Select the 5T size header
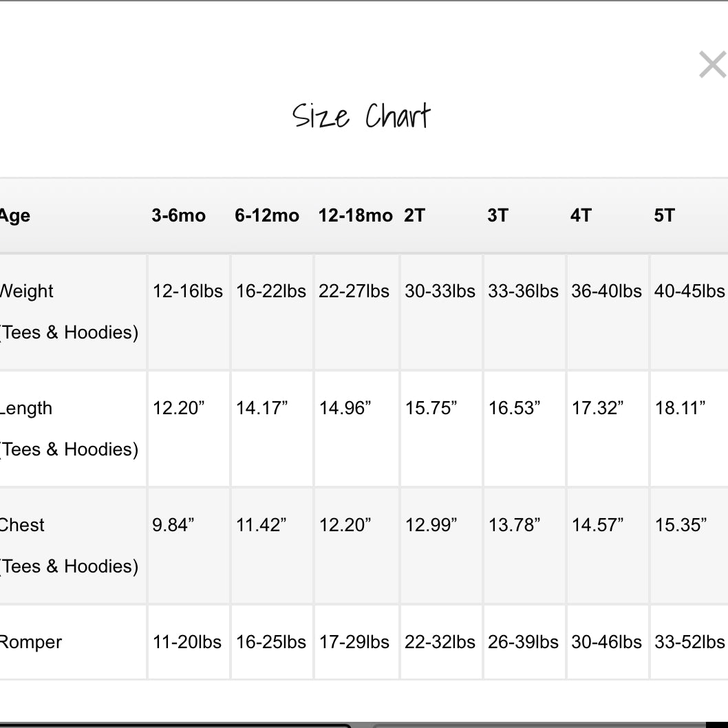 tap(664, 216)
